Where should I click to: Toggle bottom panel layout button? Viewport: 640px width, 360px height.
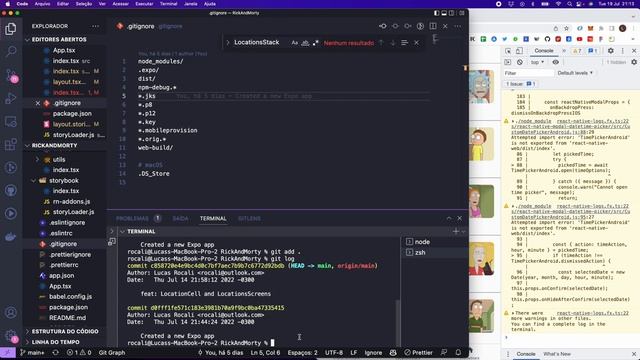444,13
